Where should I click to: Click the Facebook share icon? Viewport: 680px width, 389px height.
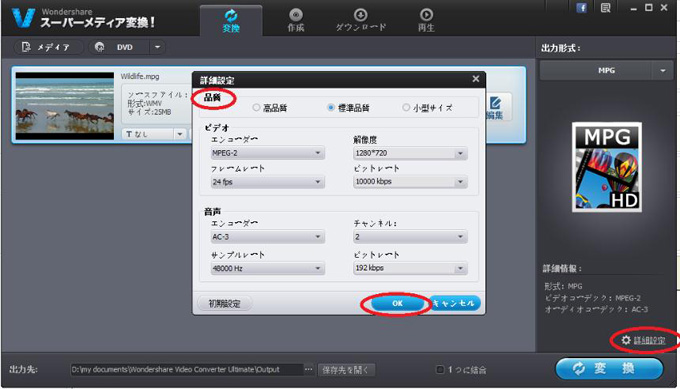[x=581, y=8]
